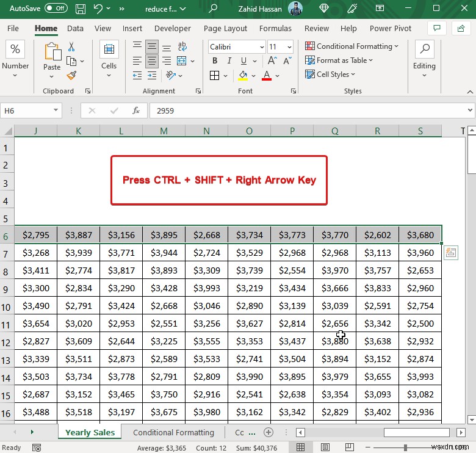Click the Borders grid icon
The image size is (476, 453).
tap(215, 75)
